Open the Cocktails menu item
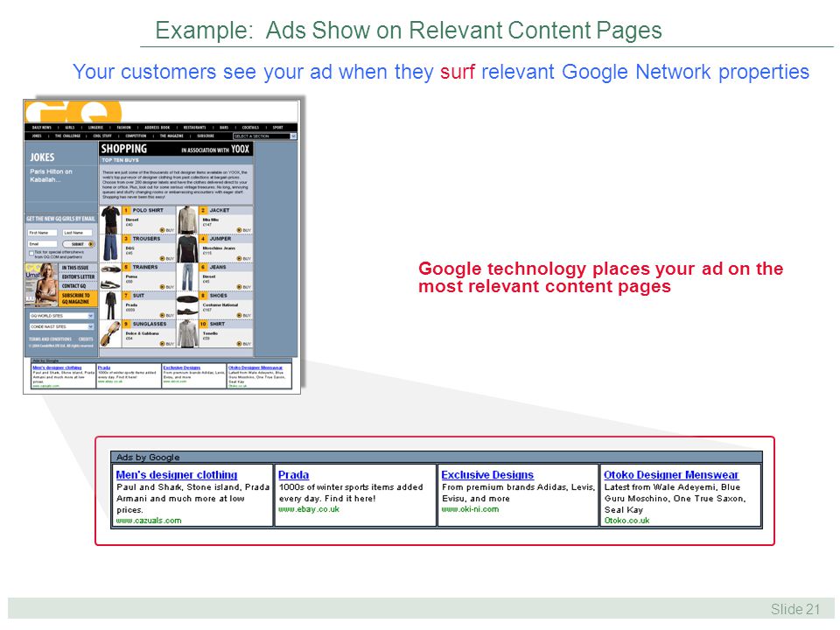The height and width of the screenshot is (630, 840). coord(250,128)
